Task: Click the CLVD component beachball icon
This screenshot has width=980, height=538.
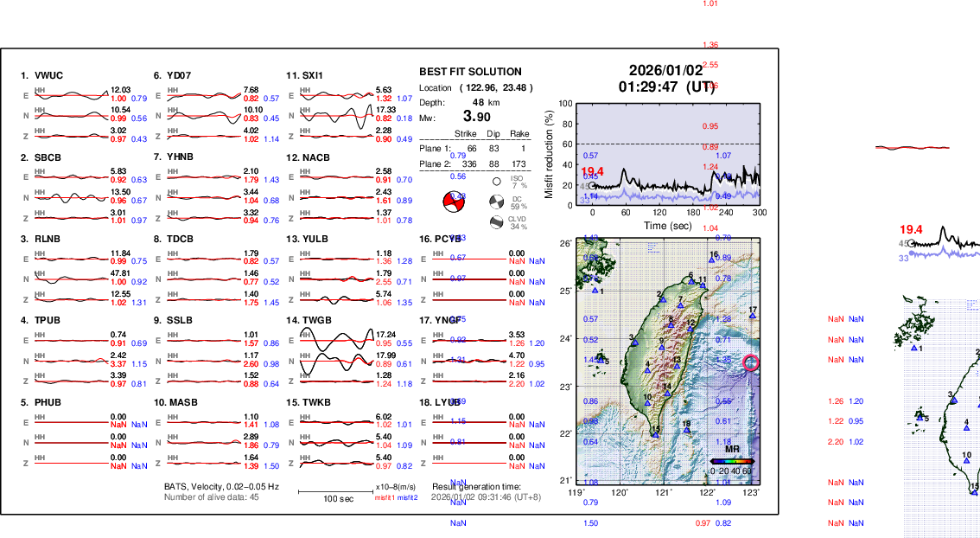Action: pyautogui.click(x=497, y=222)
